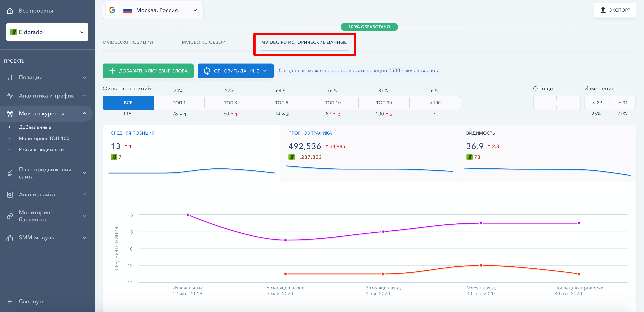Select the ТОП 3 position filter
This screenshot has width=644, height=312.
click(x=231, y=103)
